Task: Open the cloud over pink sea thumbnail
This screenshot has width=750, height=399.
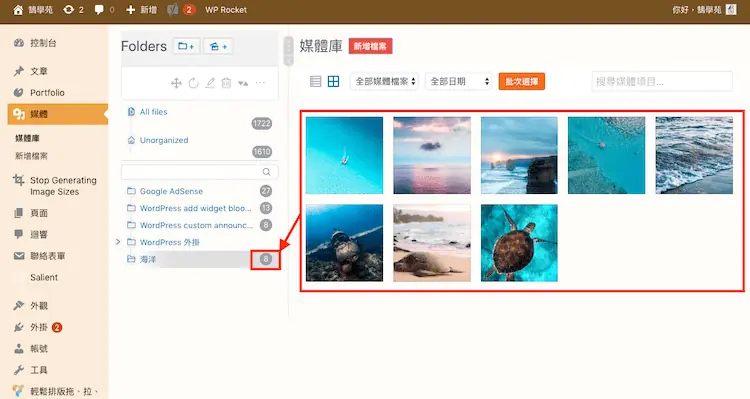Action: [432, 155]
